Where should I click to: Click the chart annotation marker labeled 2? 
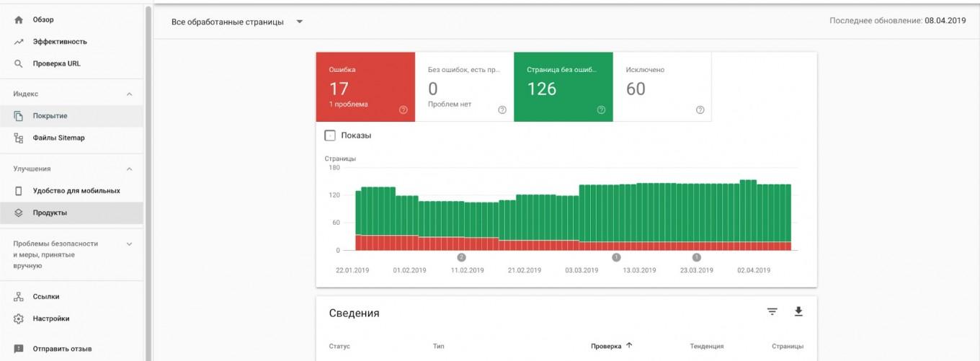click(x=462, y=257)
